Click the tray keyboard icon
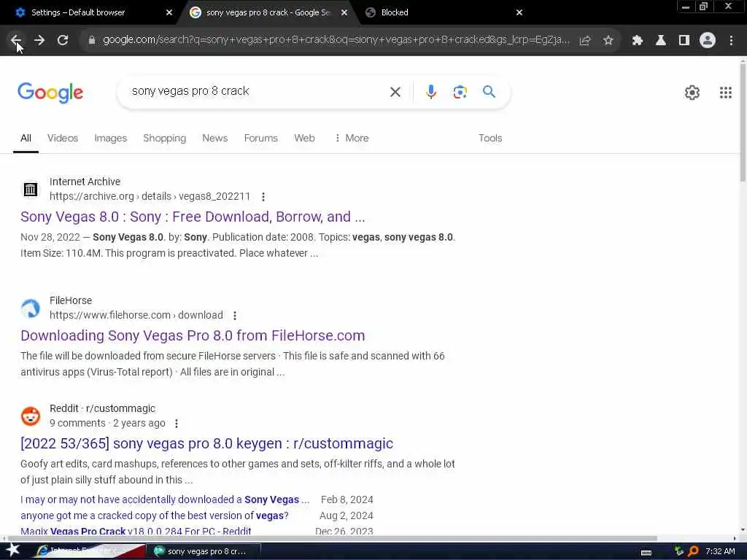This screenshot has height=560, width=747. coord(646,552)
